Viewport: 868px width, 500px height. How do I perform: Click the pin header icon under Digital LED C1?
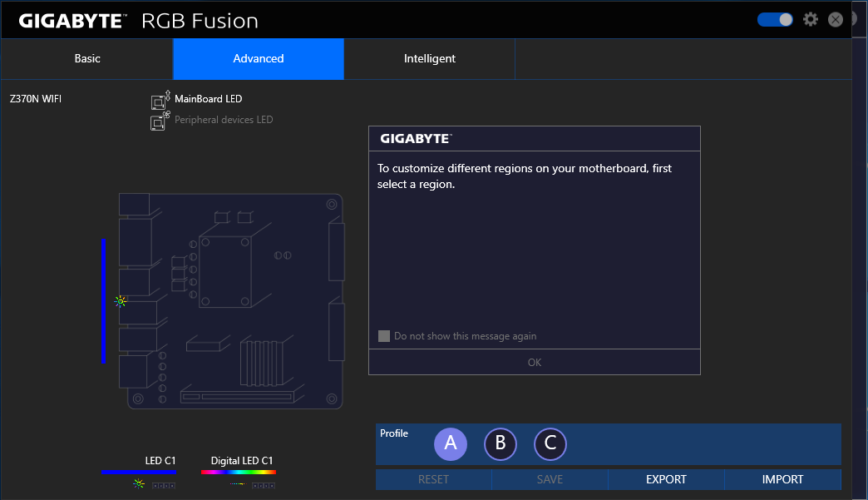pyautogui.click(x=264, y=486)
